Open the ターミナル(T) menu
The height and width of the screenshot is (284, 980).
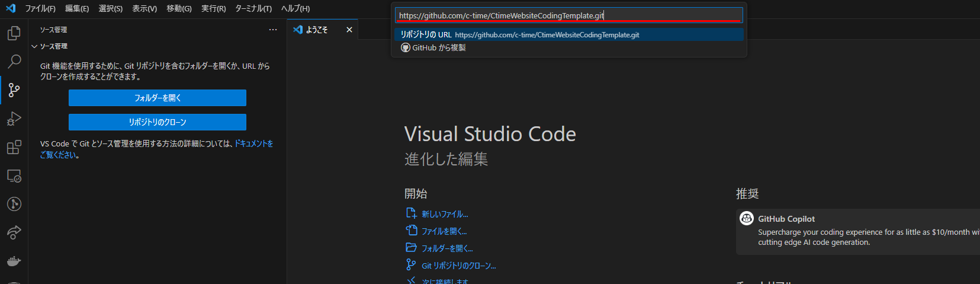(253, 9)
